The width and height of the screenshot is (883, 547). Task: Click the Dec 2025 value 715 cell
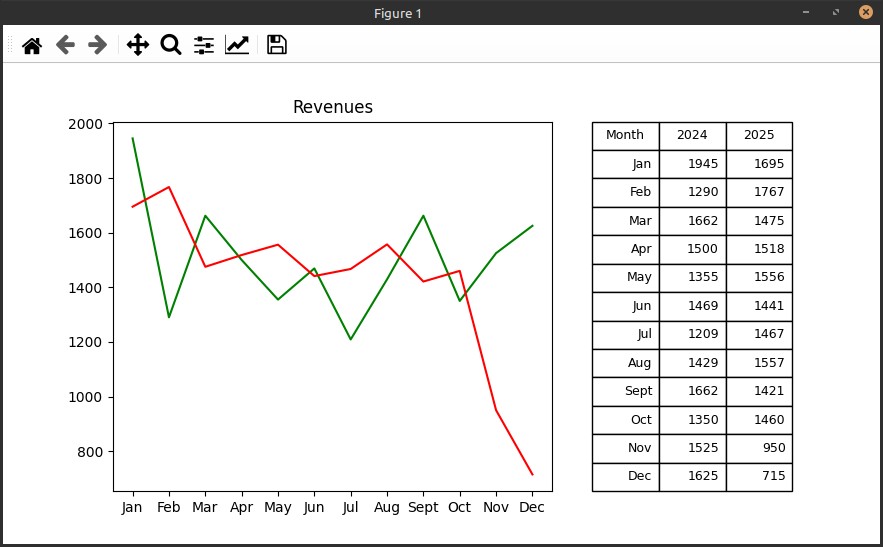[759, 477]
